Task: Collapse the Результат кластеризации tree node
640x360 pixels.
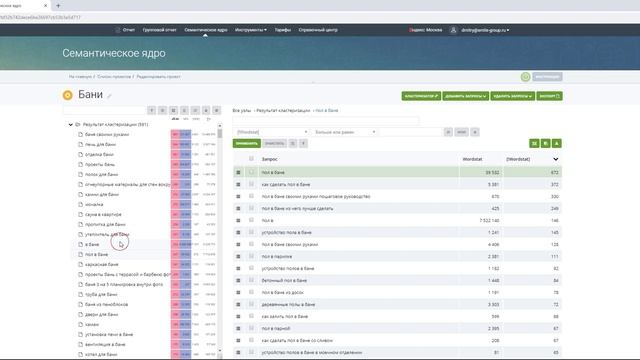Action: [x=71, y=124]
